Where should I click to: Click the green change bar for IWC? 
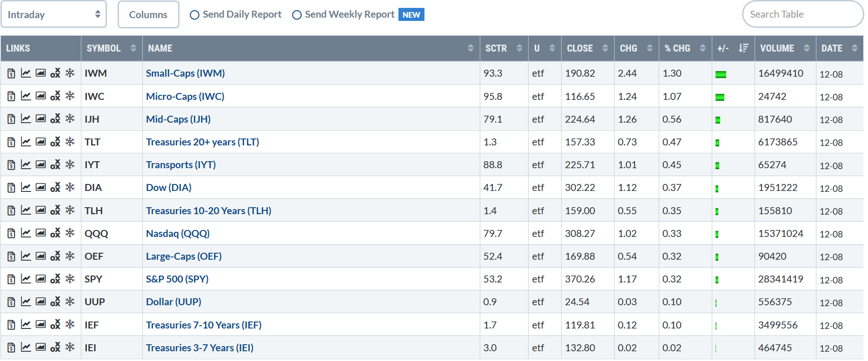point(720,97)
